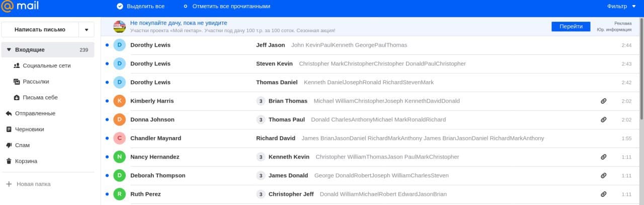Click the Перейти ad button
This screenshot has width=644, height=205.
tap(571, 27)
